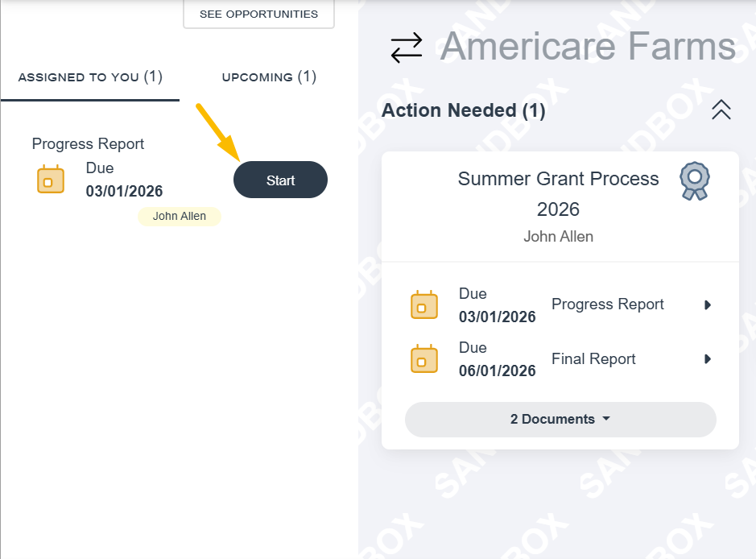Expand the Progress Report arrow in card
The width and height of the screenshot is (756, 559).
pos(708,304)
